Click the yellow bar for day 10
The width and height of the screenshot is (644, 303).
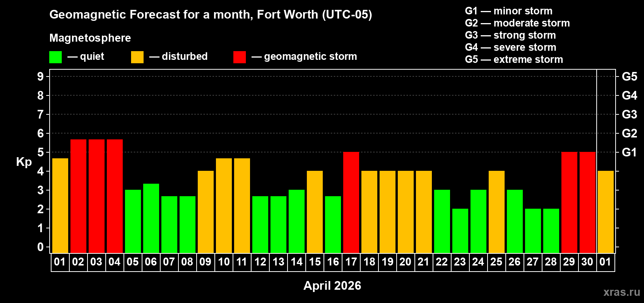tap(224, 206)
